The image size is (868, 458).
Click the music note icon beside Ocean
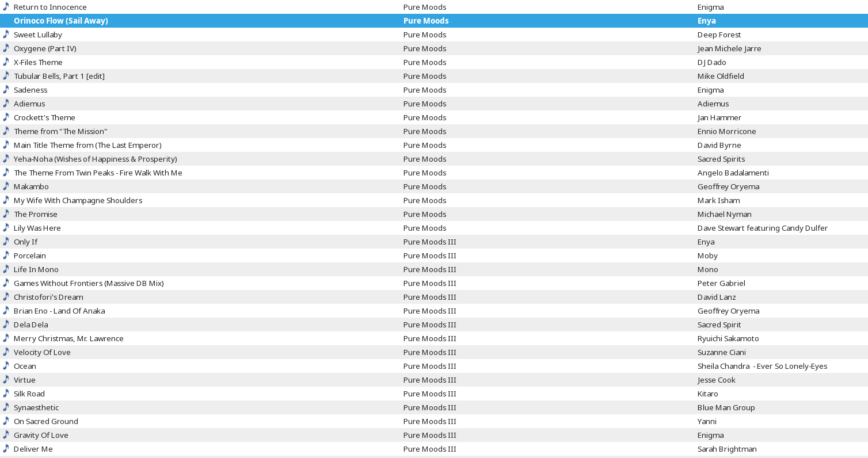(x=6, y=365)
